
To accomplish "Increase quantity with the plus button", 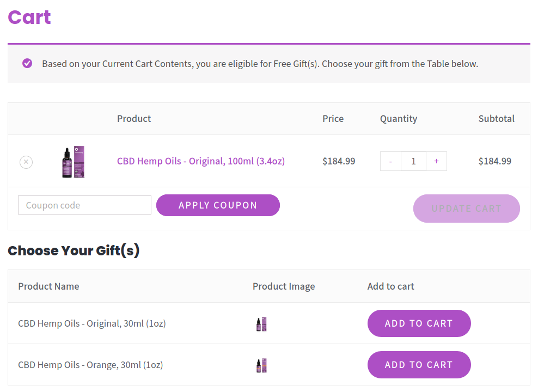I will tap(436, 161).
